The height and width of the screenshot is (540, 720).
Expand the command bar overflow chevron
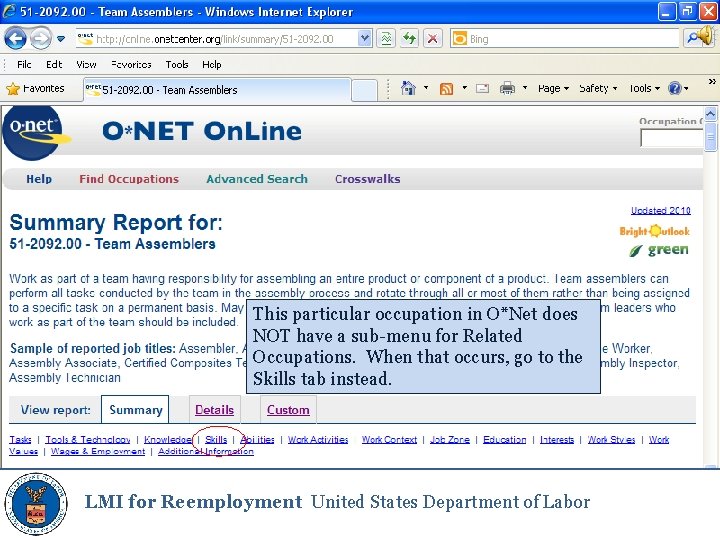712,81
